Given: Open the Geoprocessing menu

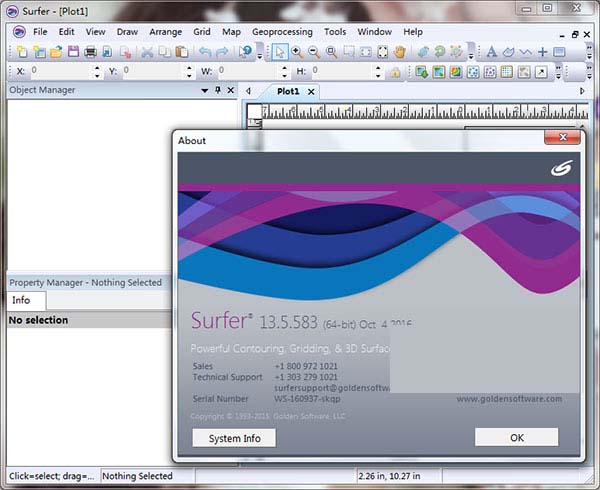Looking at the screenshot, I should tap(283, 32).
